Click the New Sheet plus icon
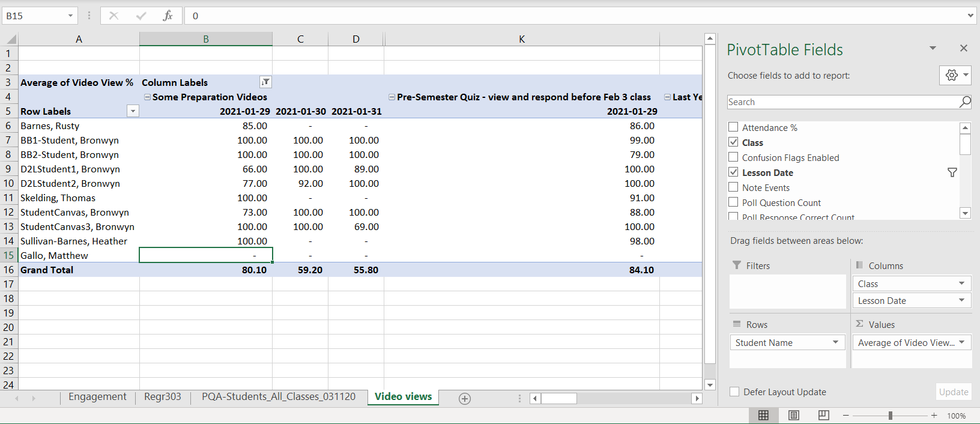980x424 pixels. [465, 399]
